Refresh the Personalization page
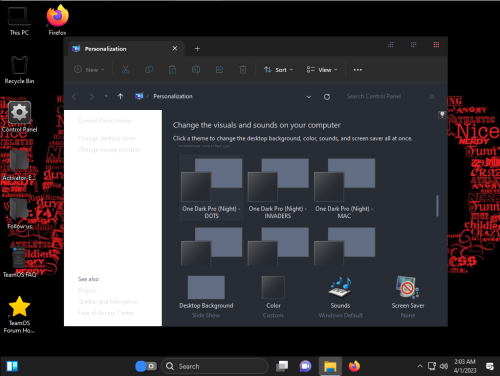500x376 pixels. click(327, 97)
